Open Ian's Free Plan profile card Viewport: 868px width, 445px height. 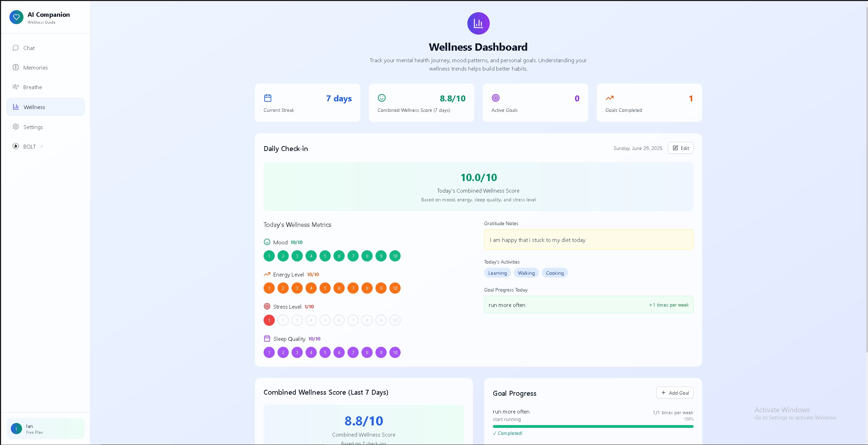pyautogui.click(x=45, y=429)
